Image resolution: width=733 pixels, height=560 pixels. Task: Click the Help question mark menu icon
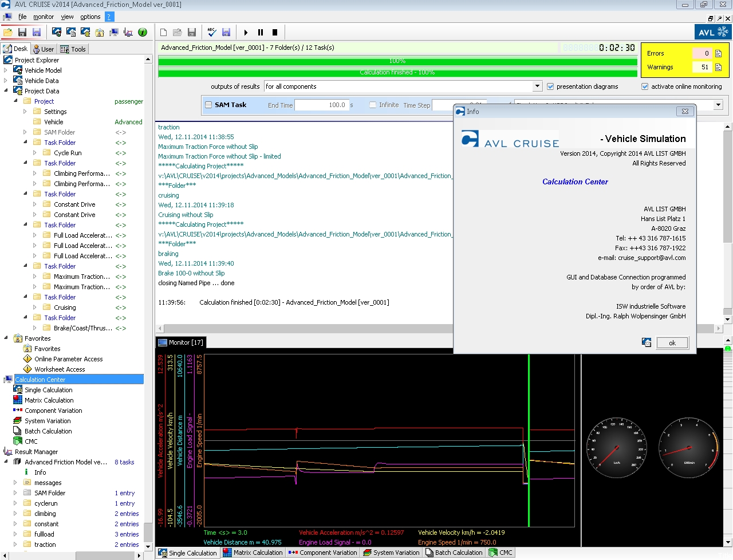click(109, 17)
